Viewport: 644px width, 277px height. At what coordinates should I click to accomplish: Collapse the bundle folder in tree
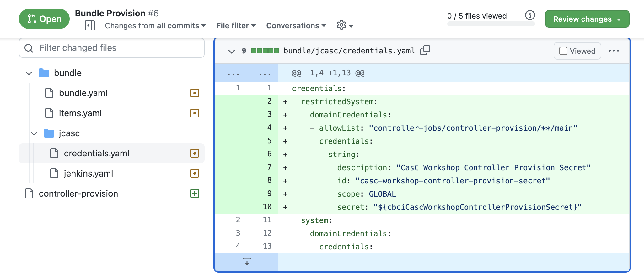pyautogui.click(x=29, y=73)
